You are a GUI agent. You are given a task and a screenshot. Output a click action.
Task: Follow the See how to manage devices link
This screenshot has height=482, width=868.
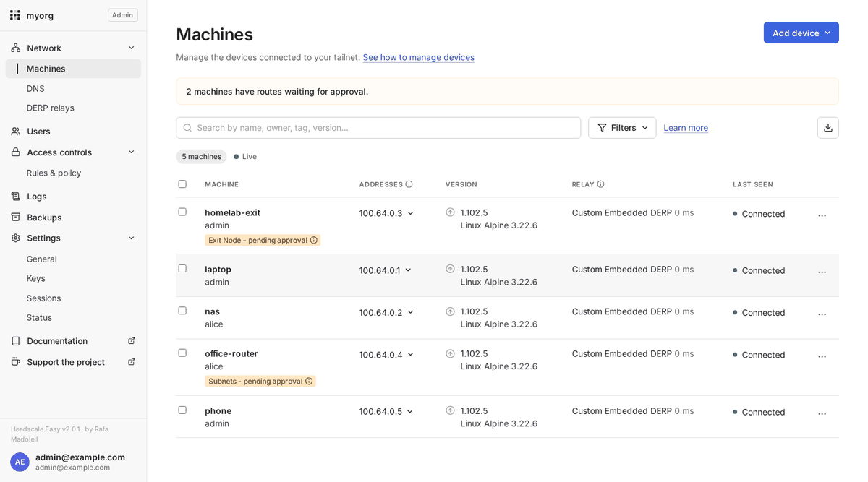point(419,57)
